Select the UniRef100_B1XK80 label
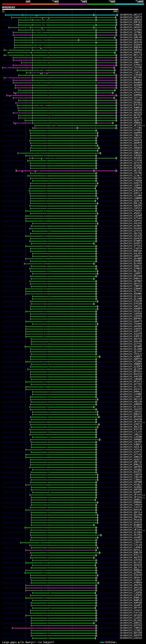 tap(131, 263)
